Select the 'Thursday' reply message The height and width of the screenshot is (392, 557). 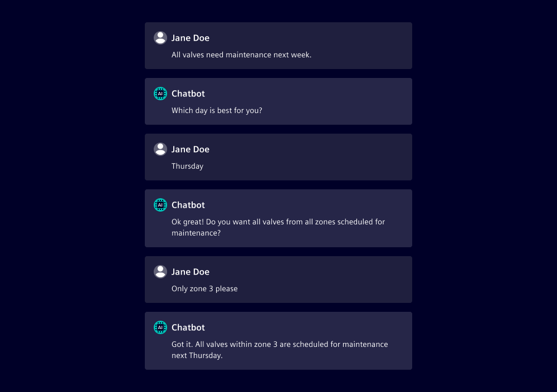[187, 166]
